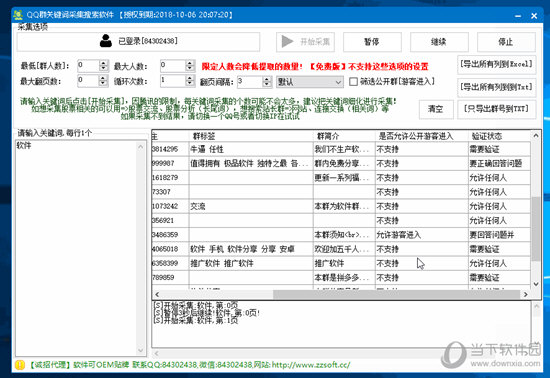The image size is (550, 378).
Task: Select row with number 356921
Action: pyautogui.click(x=341, y=221)
